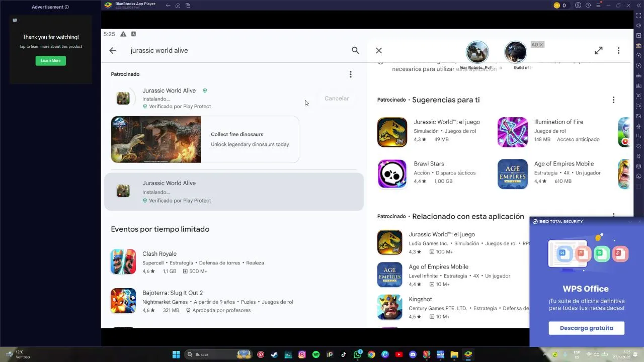644x362 pixels.
Task: Click the BlueStacks sidebar screenshot camera icon
Action: point(638,96)
